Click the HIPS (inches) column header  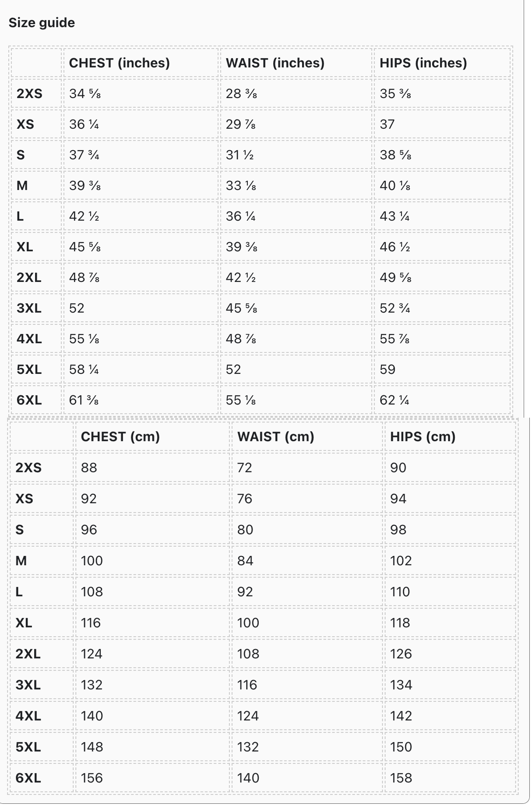423,63
